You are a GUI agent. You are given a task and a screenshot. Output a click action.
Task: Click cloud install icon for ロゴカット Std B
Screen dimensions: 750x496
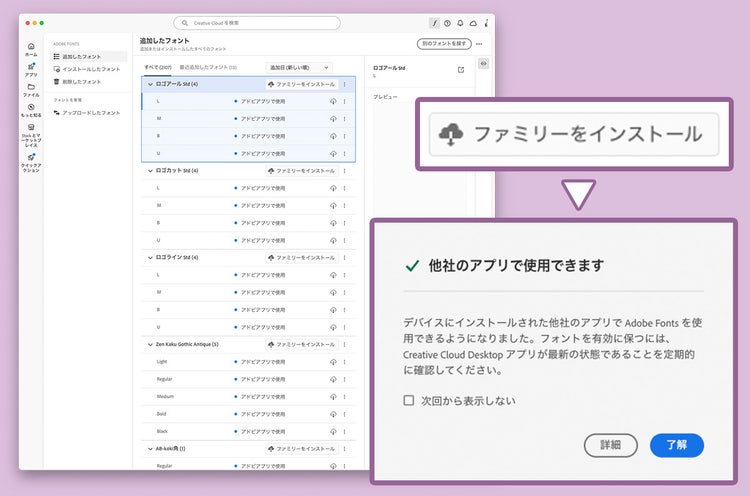pyautogui.click(x=333, y=223)
